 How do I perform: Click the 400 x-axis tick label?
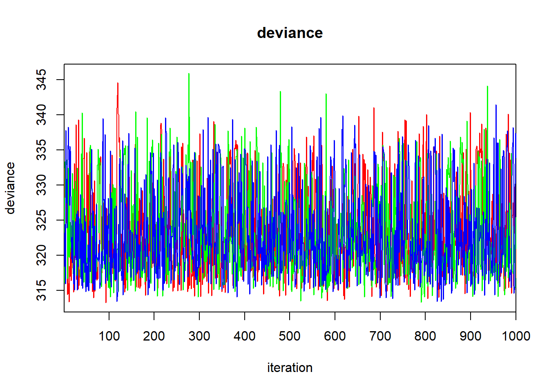(x=244, y=336)
